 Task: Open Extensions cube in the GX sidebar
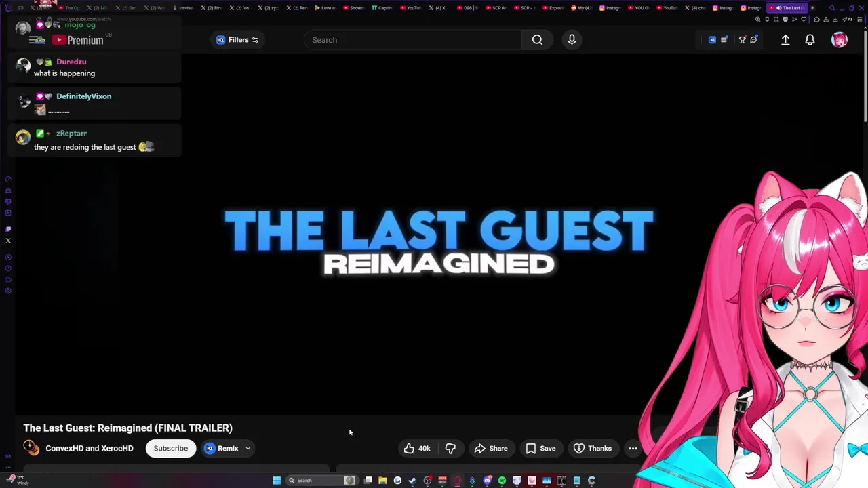(8, 280)
